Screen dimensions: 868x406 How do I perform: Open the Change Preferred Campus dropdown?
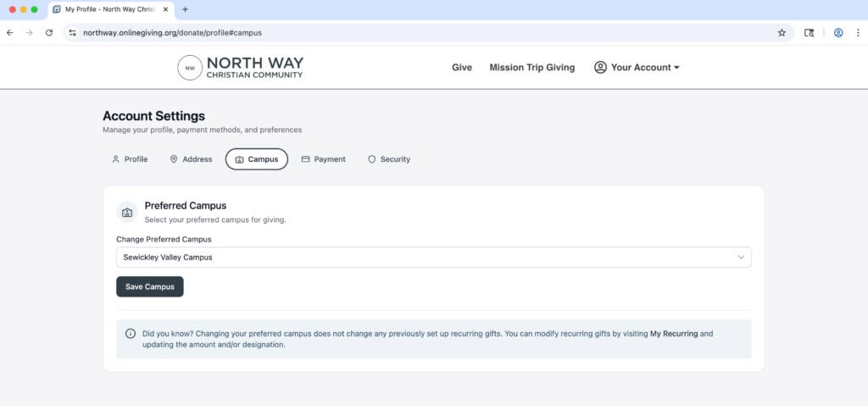(433, 257)
